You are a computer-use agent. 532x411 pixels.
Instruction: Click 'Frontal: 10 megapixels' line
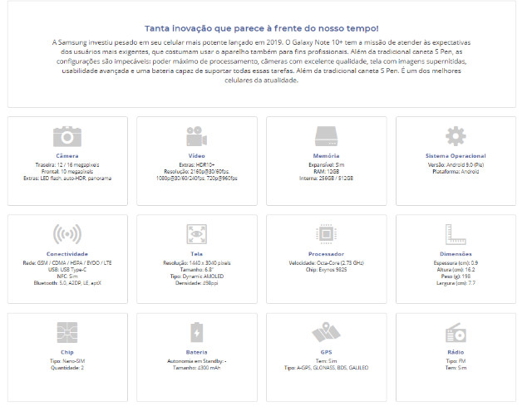click(x=67, y=171)
